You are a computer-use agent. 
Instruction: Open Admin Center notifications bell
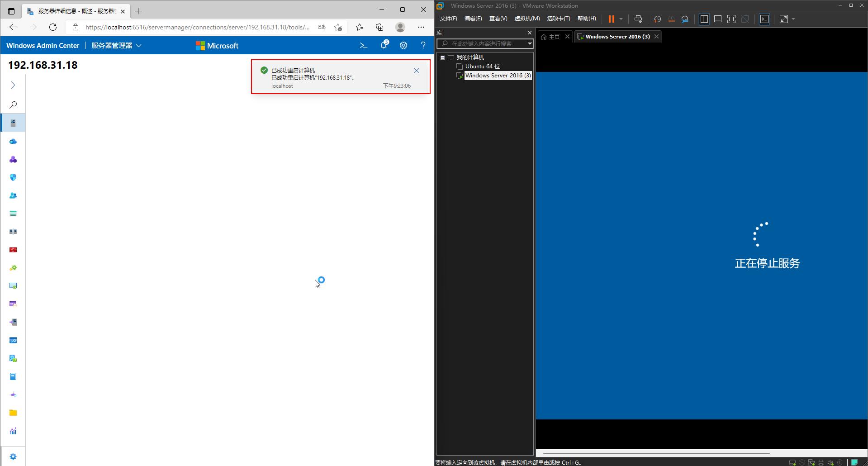pyautogui.click(x=384, y=45)
